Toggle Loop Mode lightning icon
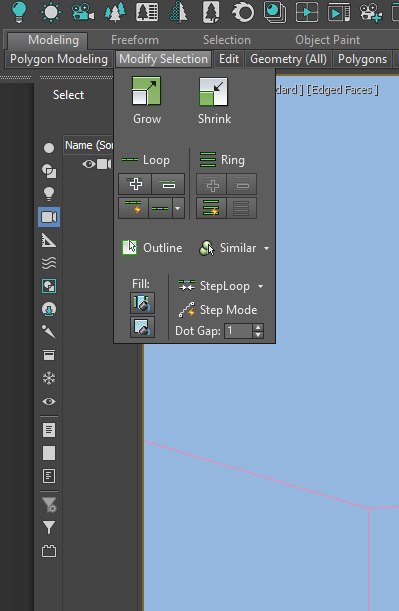Viewport: 399px width, 611px height. [133, 208]
